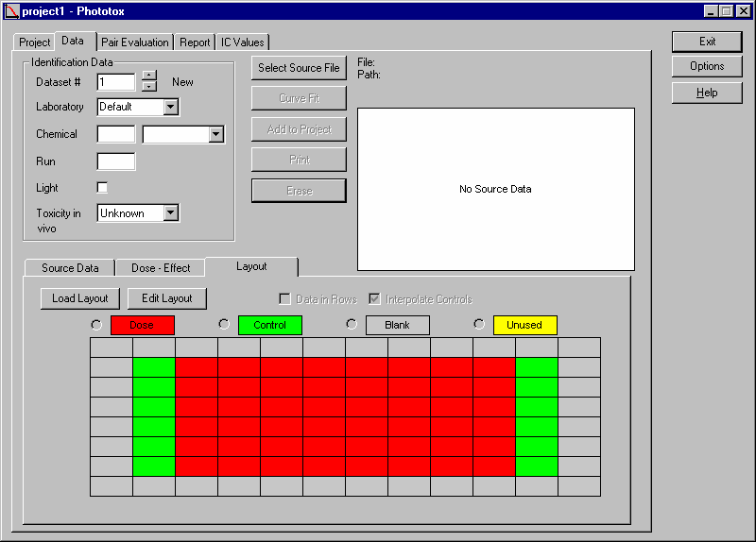Show the Dose - Effect sub-tab
756x542 pixels.
coord(161,268)
